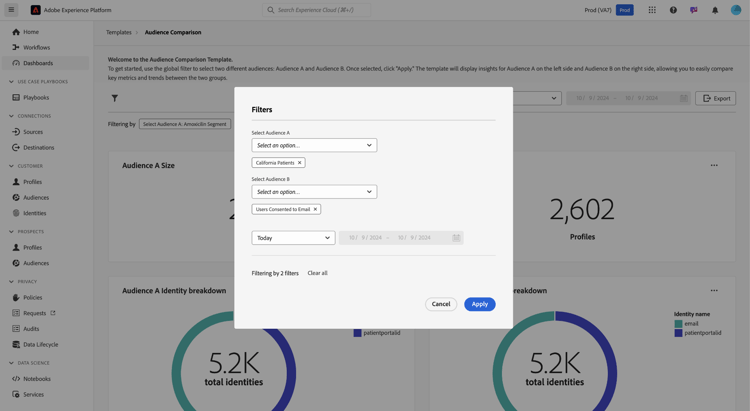Viewport: 750px width, 411px height.
Task: Click the Search Experience Cloud field
Action: pos(317,10)
